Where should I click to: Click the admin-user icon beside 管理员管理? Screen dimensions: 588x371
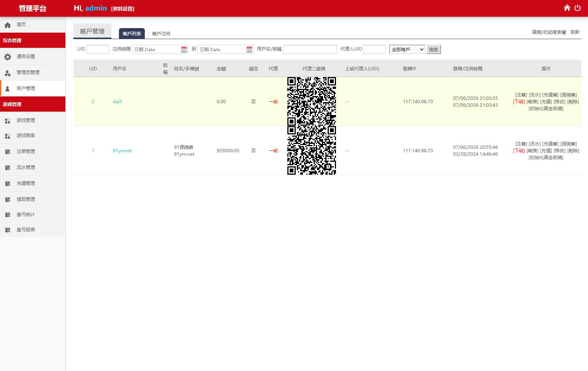[x=8, y=73]
